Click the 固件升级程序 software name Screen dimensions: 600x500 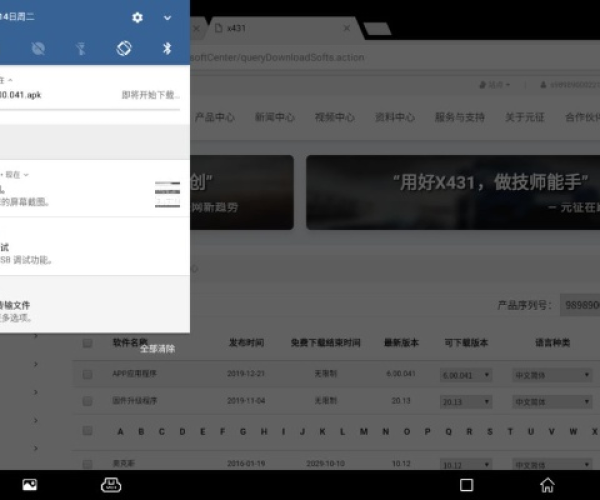tap(135, 401)
